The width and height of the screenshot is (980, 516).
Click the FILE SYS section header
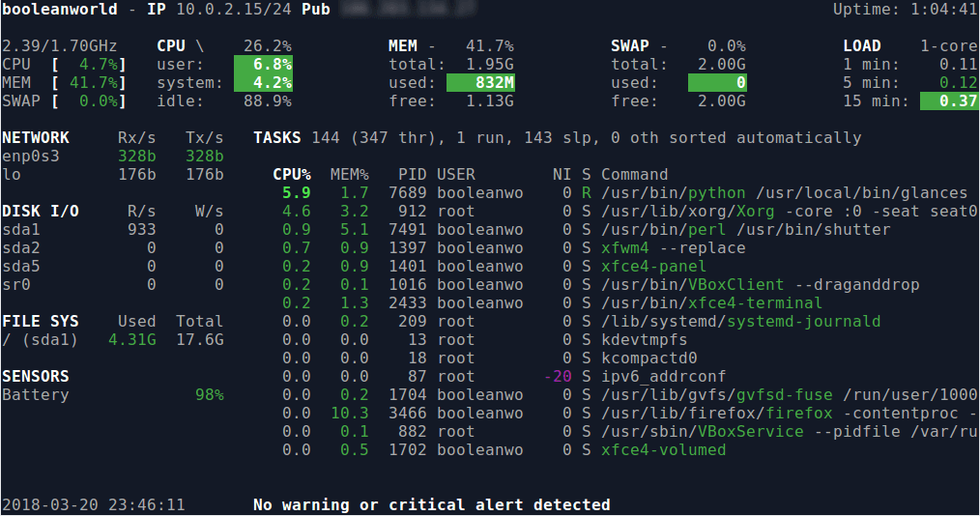coord(41,321)
